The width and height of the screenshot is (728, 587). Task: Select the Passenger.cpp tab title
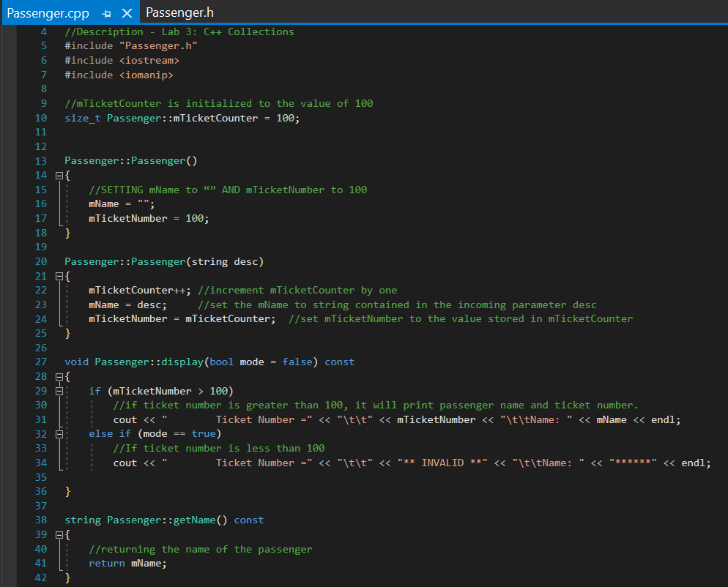(x=48, y=13)
